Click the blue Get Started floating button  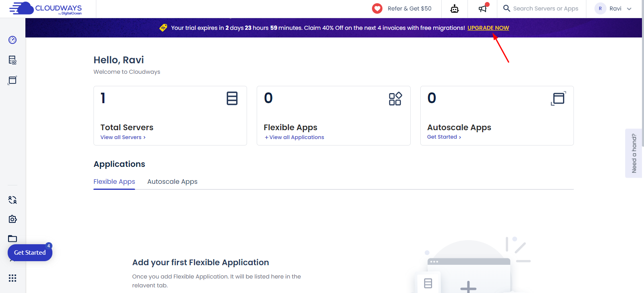30,253
